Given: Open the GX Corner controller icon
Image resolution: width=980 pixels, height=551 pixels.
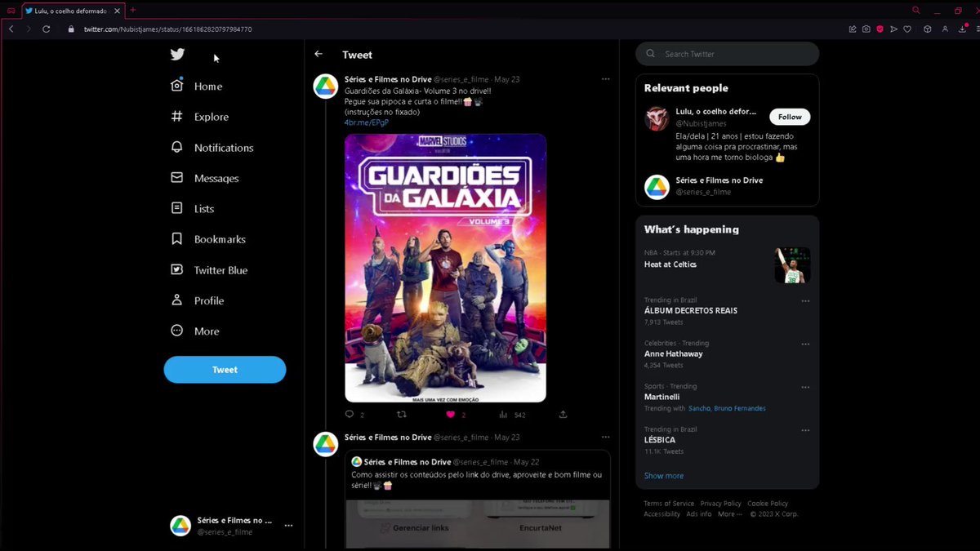Looking at the screenshot, I should click(x=10, y=10).
